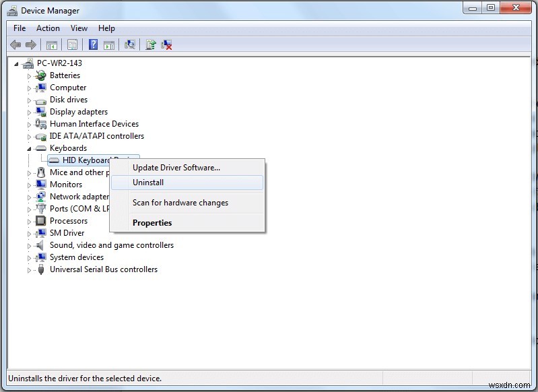This screenshot has width=538, height=392.
Task: Collapse the PC-WR2-143 root node
Action: pyautogui.click(x=16, y=64)
